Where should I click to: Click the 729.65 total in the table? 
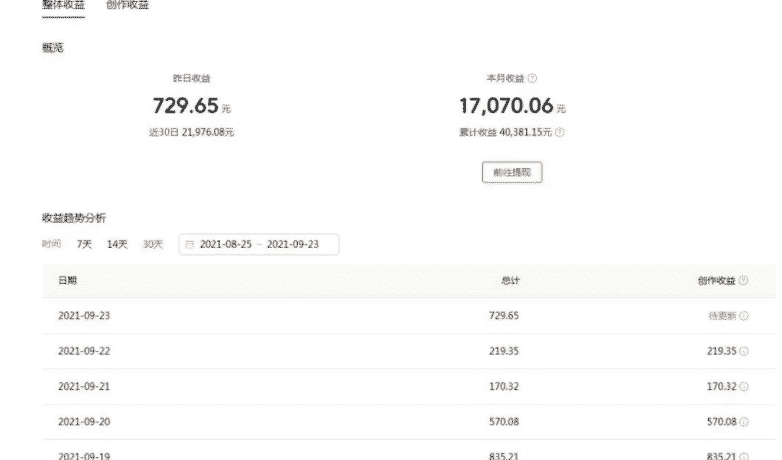pos(504,316)
